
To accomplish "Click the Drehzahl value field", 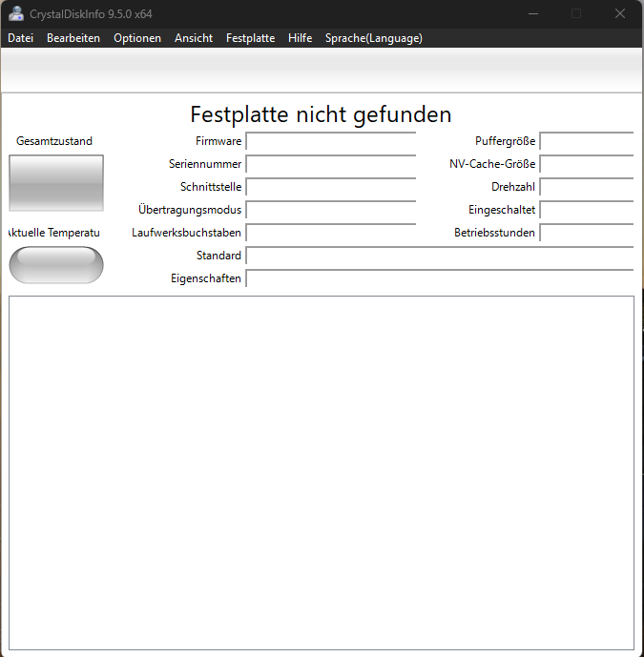I will coord(587,187).
